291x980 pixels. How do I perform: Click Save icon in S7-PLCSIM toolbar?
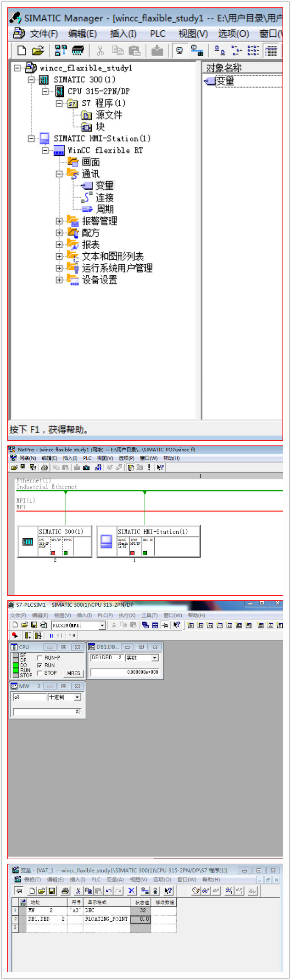coord(34,625)
